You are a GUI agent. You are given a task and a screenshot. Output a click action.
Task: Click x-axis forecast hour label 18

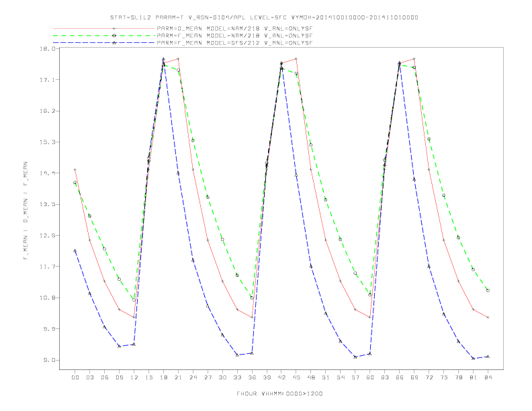click(x=163, y=377)
